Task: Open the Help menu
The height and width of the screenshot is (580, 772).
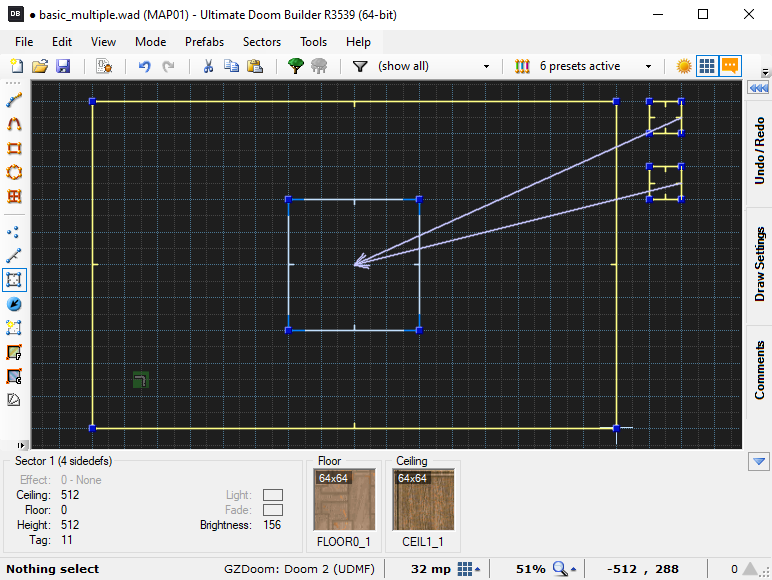Action: (x=358, y=42)
